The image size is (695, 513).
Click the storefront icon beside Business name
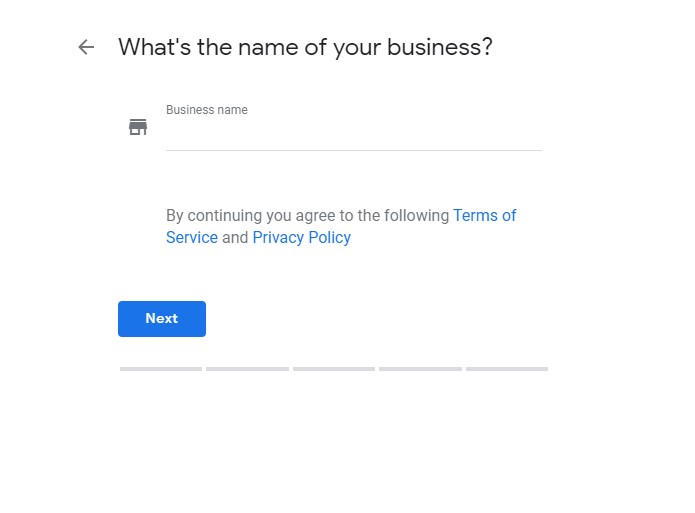point(138,127)
